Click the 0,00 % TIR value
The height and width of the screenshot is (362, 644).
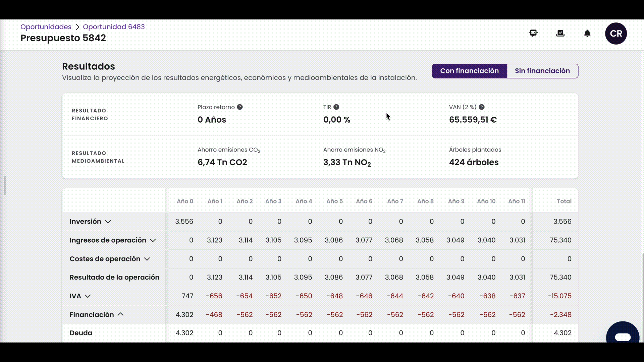(337, 120)
